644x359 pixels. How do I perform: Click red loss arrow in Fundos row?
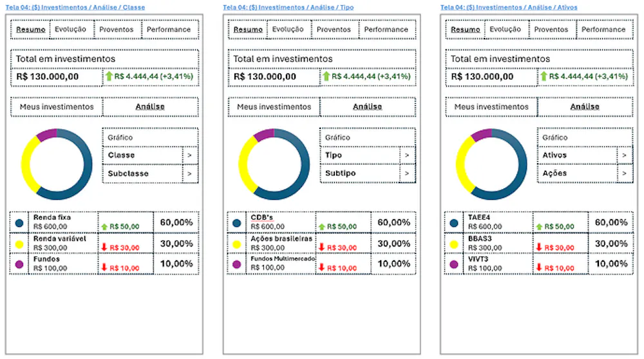point(104,267)
